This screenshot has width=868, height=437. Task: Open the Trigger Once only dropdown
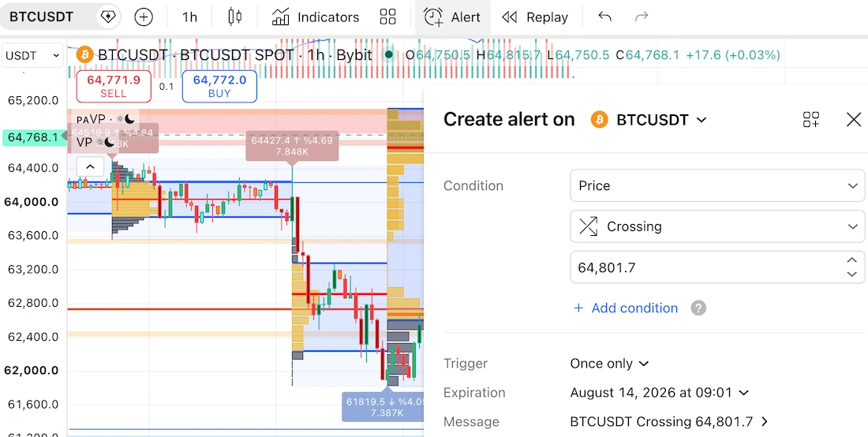coord(609,364)
